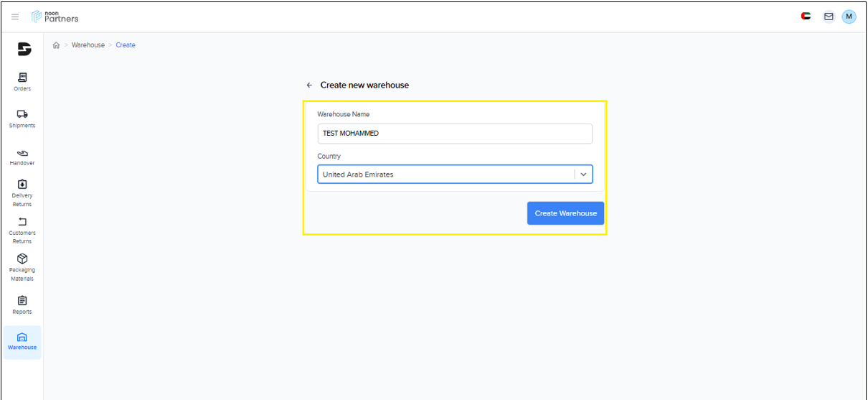
Task: Open the hamburger menu icon
Action: [x=15, y=17]
